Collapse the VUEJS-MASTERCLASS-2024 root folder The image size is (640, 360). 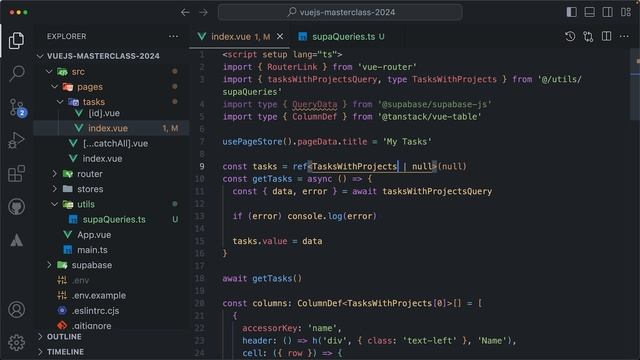[40, 56]
